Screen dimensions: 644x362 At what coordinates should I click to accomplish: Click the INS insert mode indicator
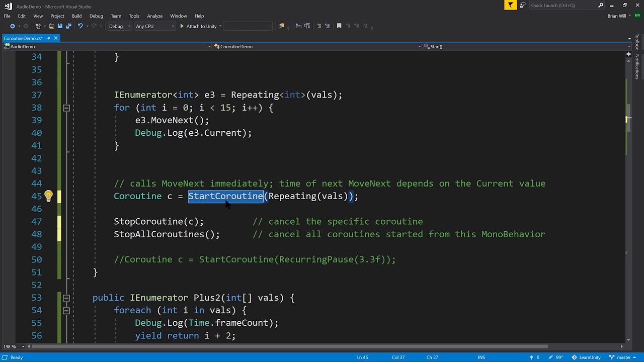click(x=481, y=357)
